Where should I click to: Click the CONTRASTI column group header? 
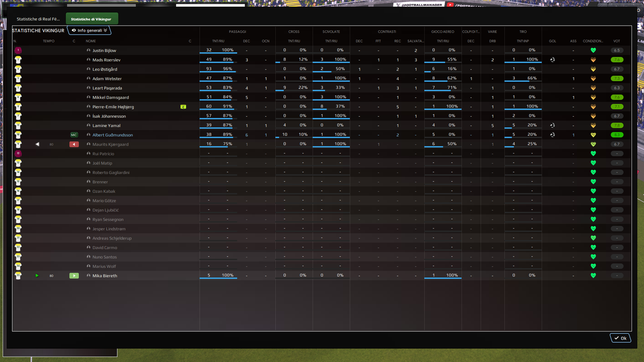[387, 32]
